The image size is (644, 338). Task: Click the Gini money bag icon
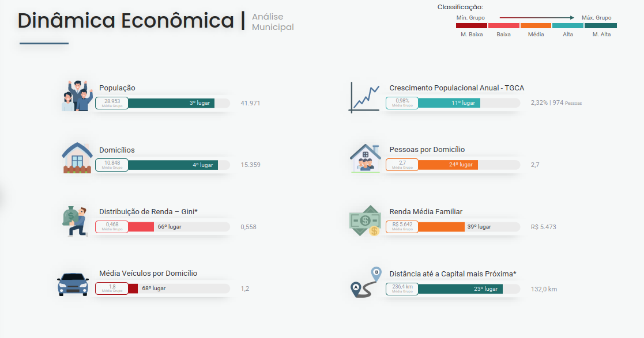click(75, 221)
